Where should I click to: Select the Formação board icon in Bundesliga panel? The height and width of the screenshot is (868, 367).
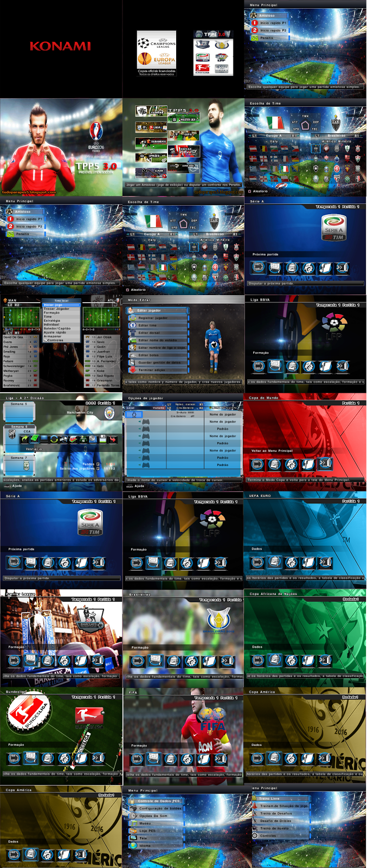click(31, 757)
